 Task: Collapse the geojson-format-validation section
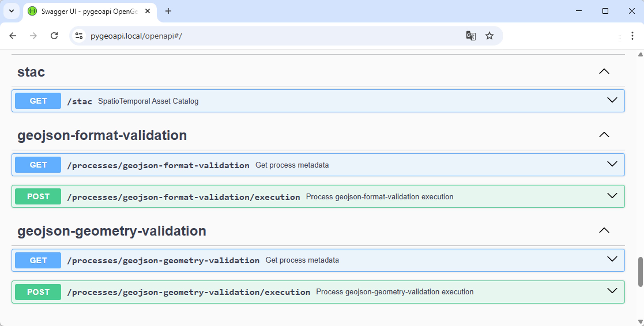coord(604,135)
